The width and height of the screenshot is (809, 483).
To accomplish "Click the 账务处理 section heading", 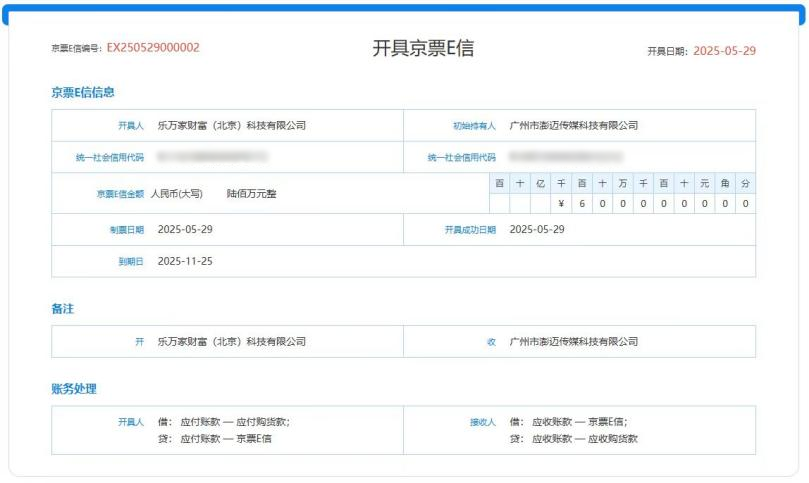I will [74, 389].
